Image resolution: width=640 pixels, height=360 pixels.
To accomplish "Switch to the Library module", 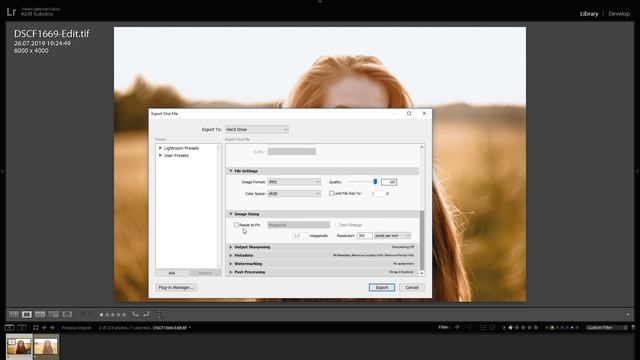I will pos(589,13).
